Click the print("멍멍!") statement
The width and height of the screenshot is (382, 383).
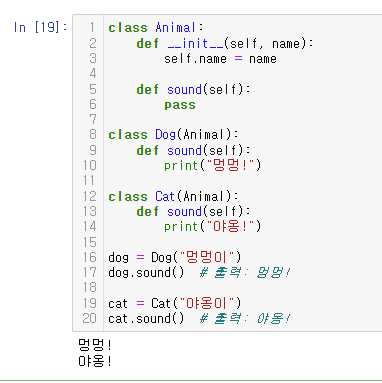212,165
